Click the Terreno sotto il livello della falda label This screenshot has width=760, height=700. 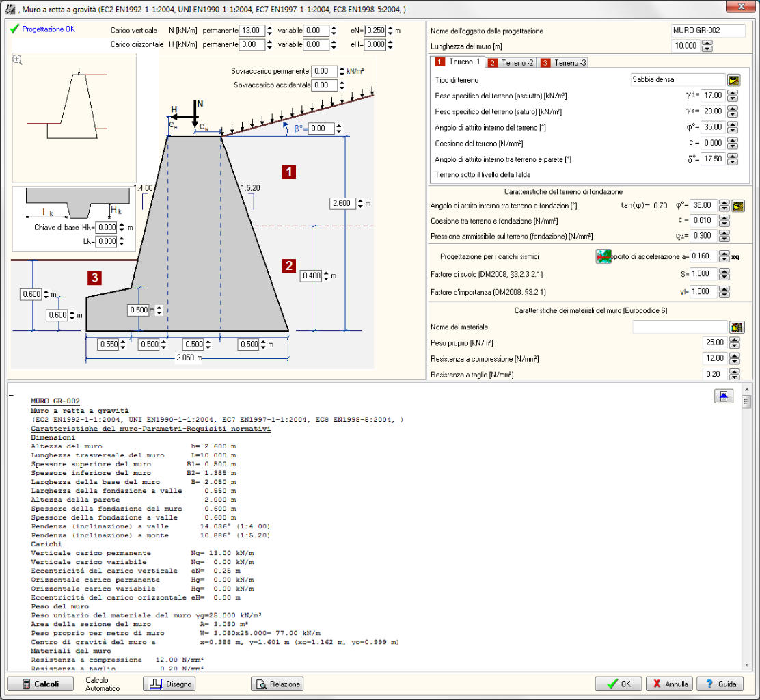483,174
